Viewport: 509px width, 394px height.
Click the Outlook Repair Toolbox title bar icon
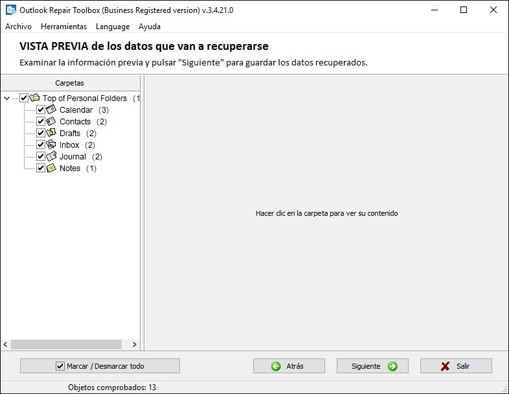11,10
